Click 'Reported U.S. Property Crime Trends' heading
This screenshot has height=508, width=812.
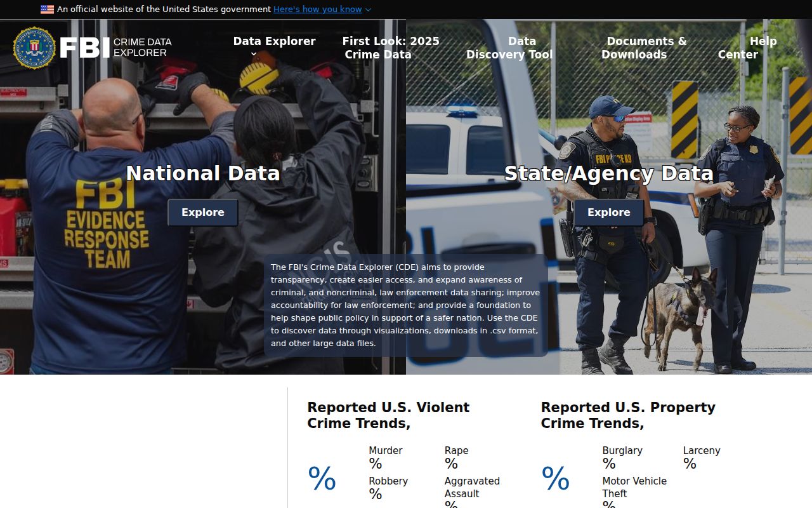(x=628, y=415)
